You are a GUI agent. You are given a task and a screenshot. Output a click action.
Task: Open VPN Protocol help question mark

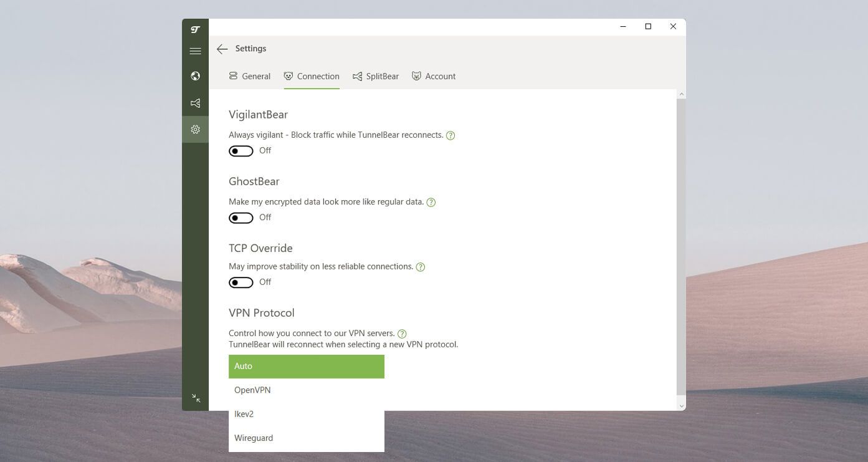click(x=402, y=334)
